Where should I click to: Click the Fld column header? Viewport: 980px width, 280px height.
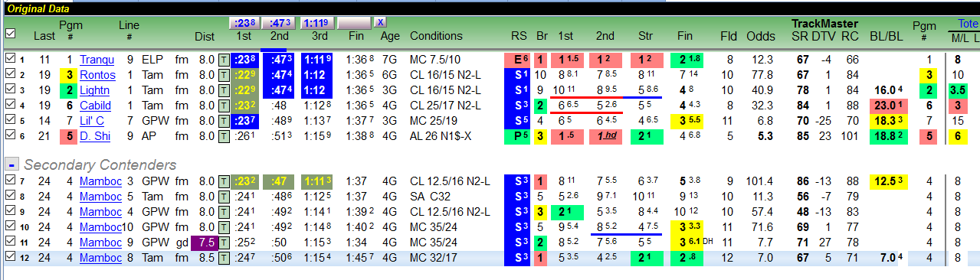pyautogui.click(x=729, y=36)
